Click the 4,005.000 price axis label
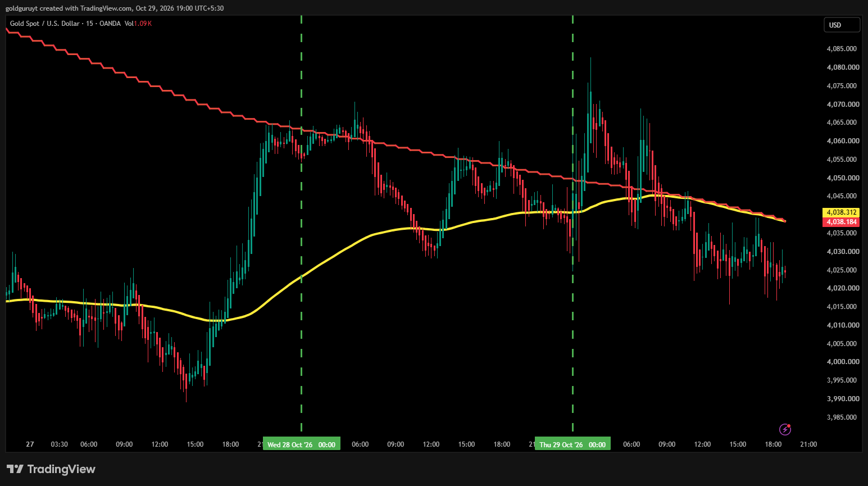The height and width of the screenshot is (486, 868). [842, 344]
